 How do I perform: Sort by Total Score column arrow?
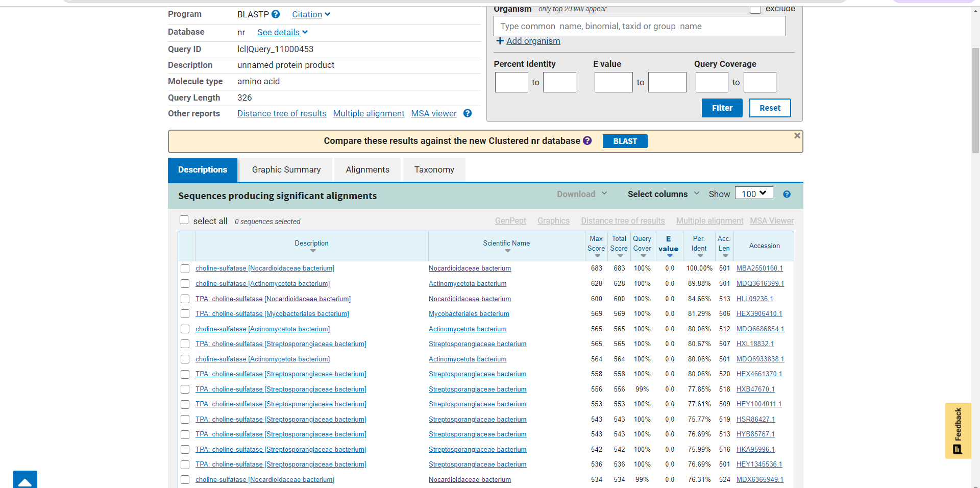(620, 256)
